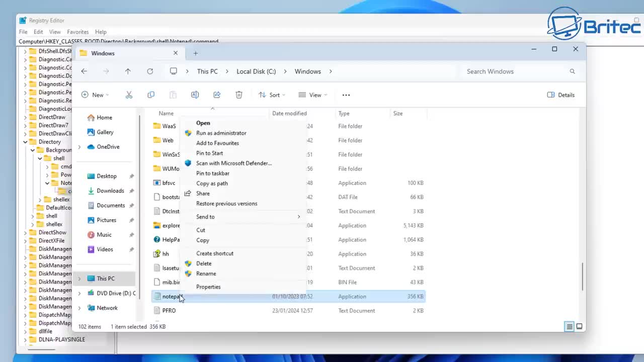Click the Copy icon in Explorer toolbar

pos(151,95)
